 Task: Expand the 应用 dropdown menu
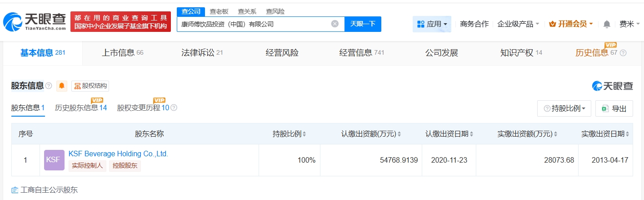pos(432,24)
